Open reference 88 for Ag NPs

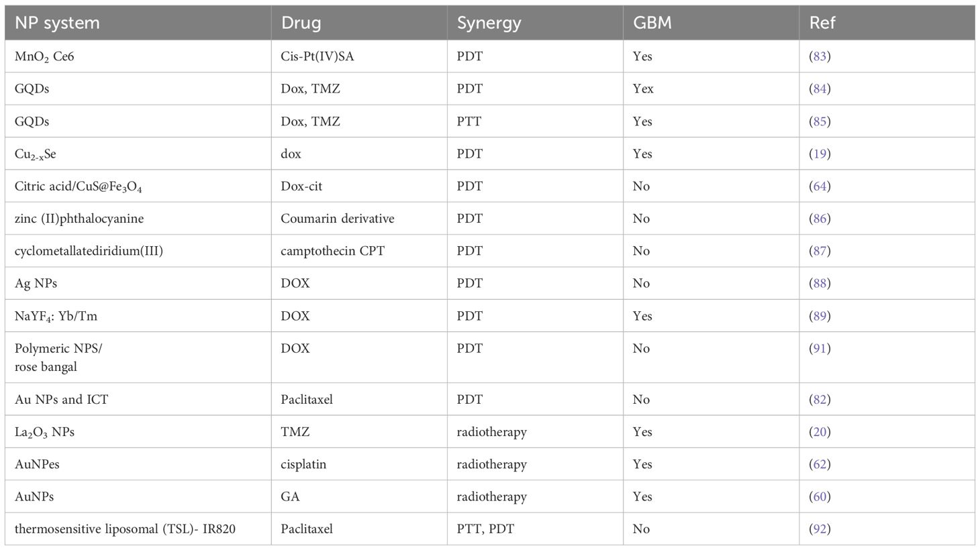[820, 283]
